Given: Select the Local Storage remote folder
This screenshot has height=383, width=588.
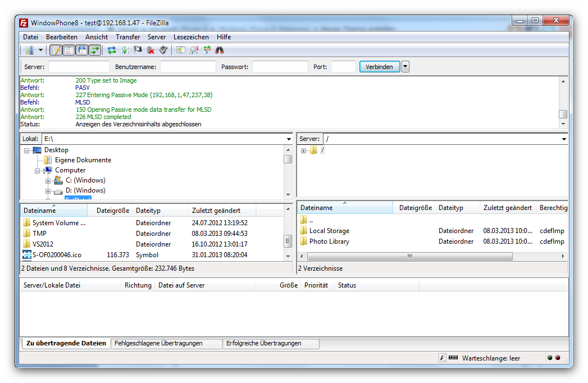Looking at the screenshot, I should pyautogui.click(x=329, y=231).
